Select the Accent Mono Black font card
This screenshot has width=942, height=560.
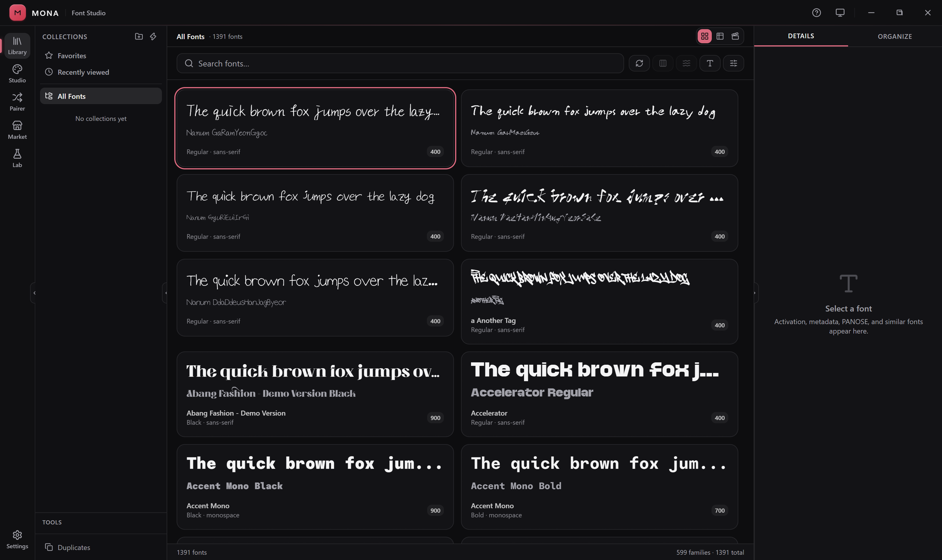click(x=315, y=487)
